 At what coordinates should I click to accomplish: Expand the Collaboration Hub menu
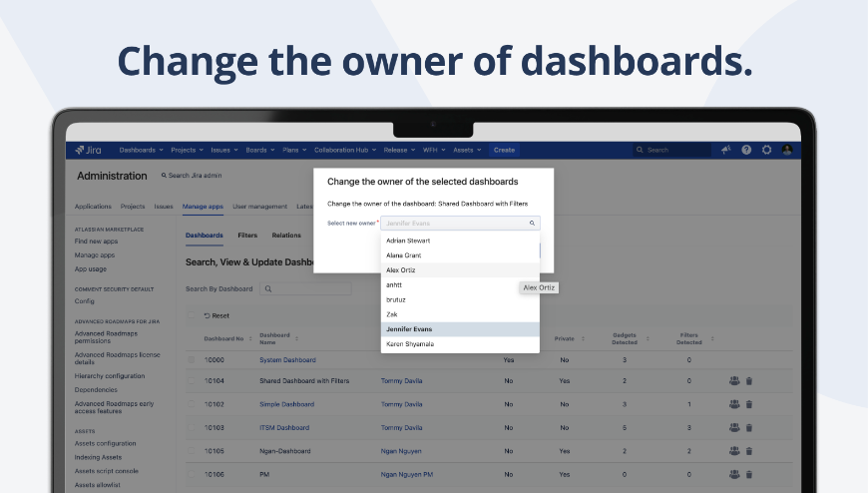coord(345,150)
